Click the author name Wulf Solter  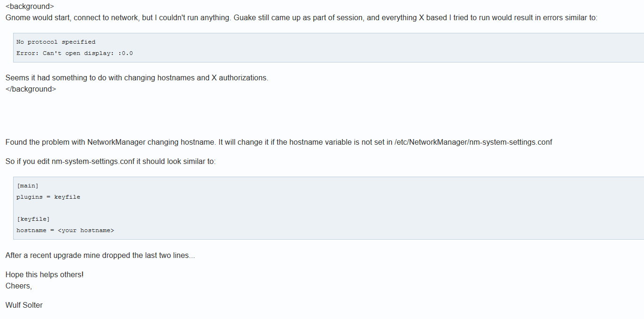[24, 305]
